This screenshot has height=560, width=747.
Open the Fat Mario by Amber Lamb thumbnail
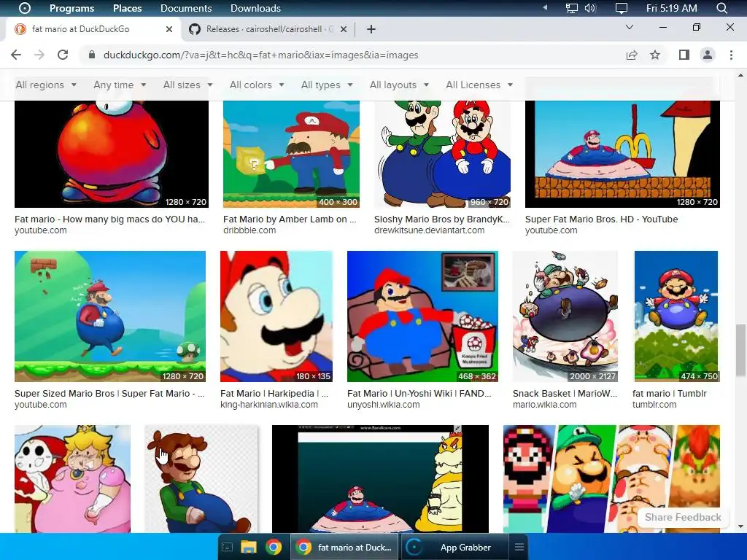(291, 154)
